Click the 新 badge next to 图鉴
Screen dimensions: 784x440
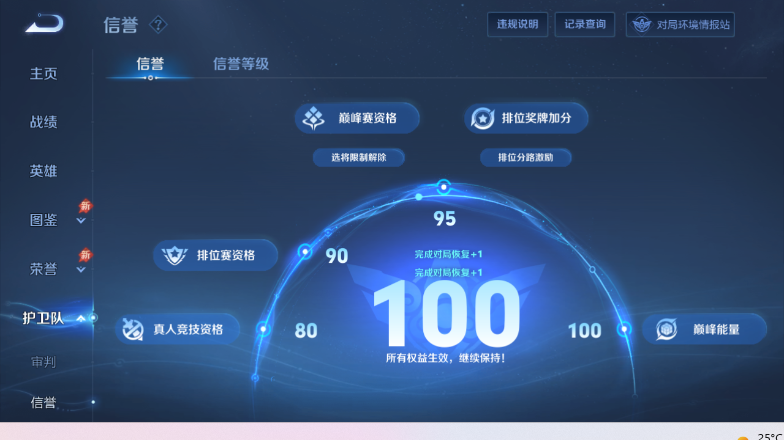86,206
